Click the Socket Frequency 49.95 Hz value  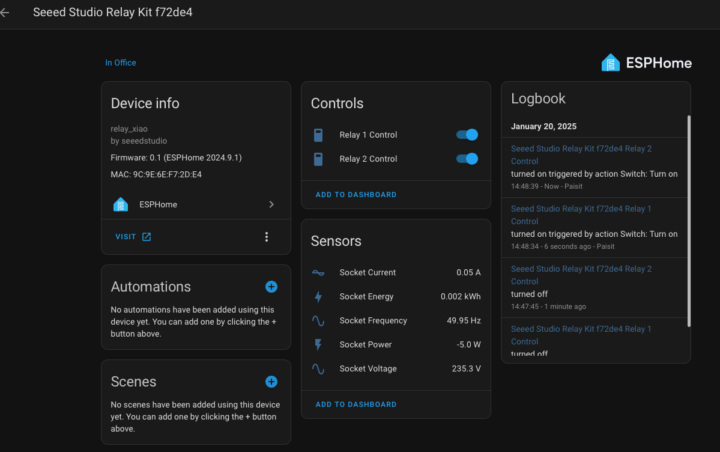click(x=464, y=320)
